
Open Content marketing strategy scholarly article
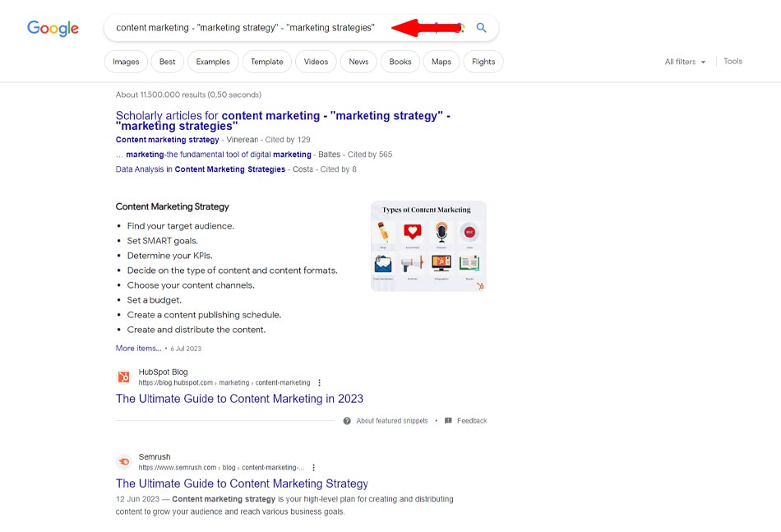[168, 140]
